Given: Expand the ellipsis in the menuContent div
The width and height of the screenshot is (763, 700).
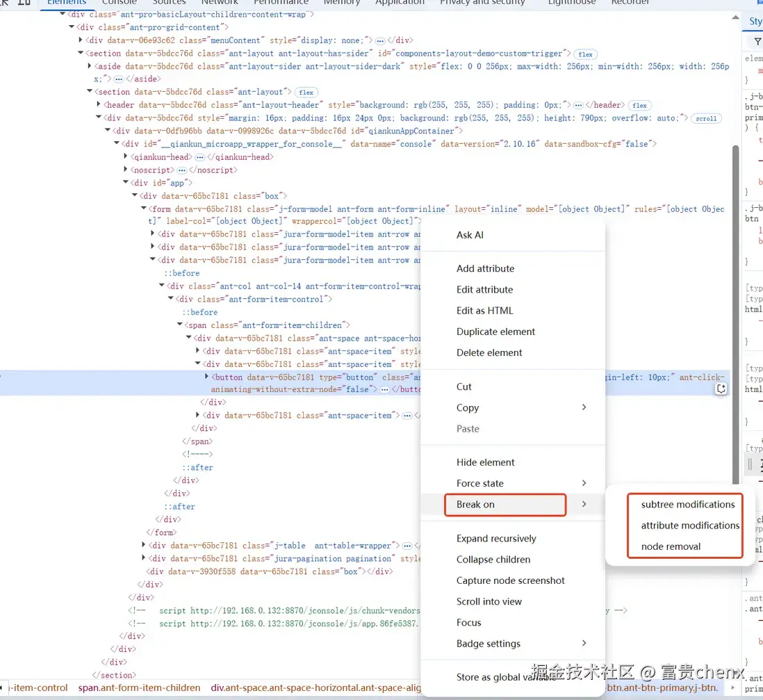Looking at the screenshot, I should click(x=380, y=41).
